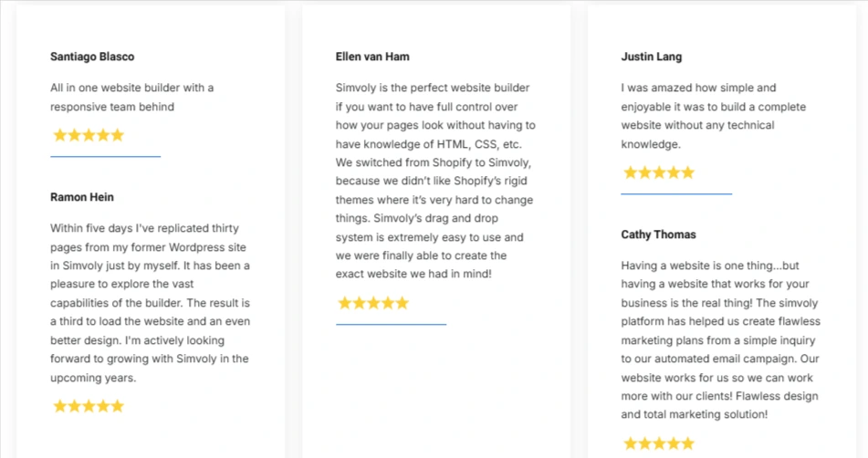Click Santiago Blasco's five-star rating

[x=89, y=135]
